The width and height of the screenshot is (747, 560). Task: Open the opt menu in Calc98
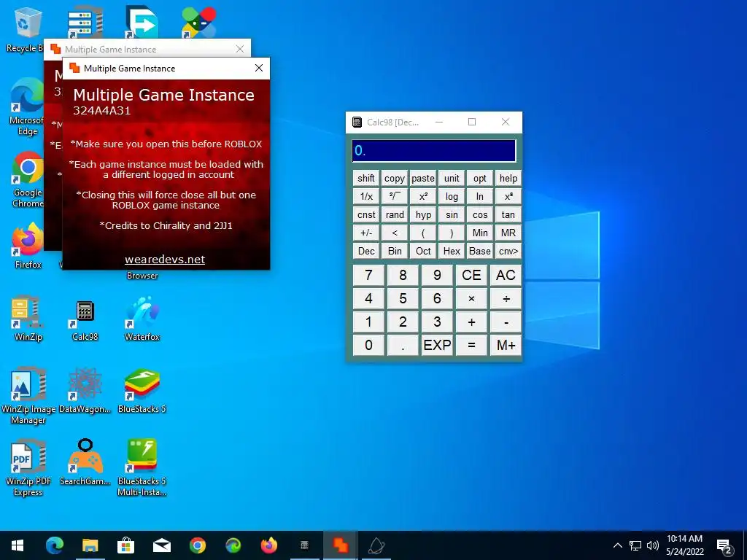click(480, 178)
